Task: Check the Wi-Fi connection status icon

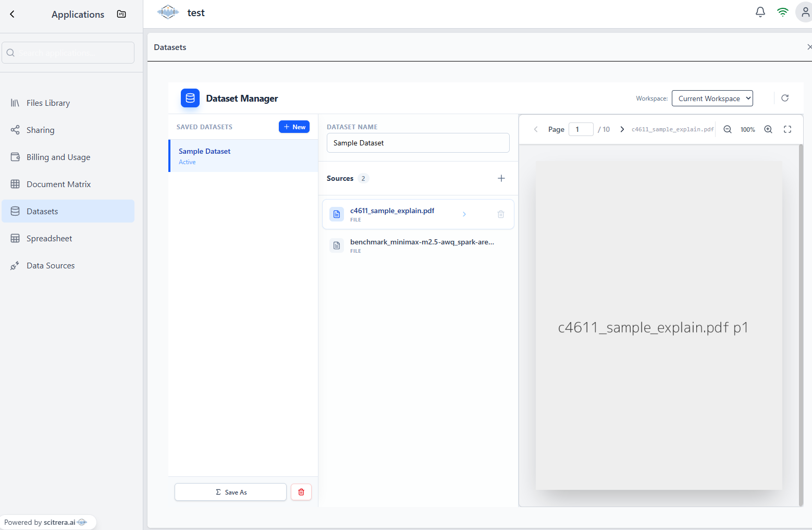Action: [x=782, y=12]
